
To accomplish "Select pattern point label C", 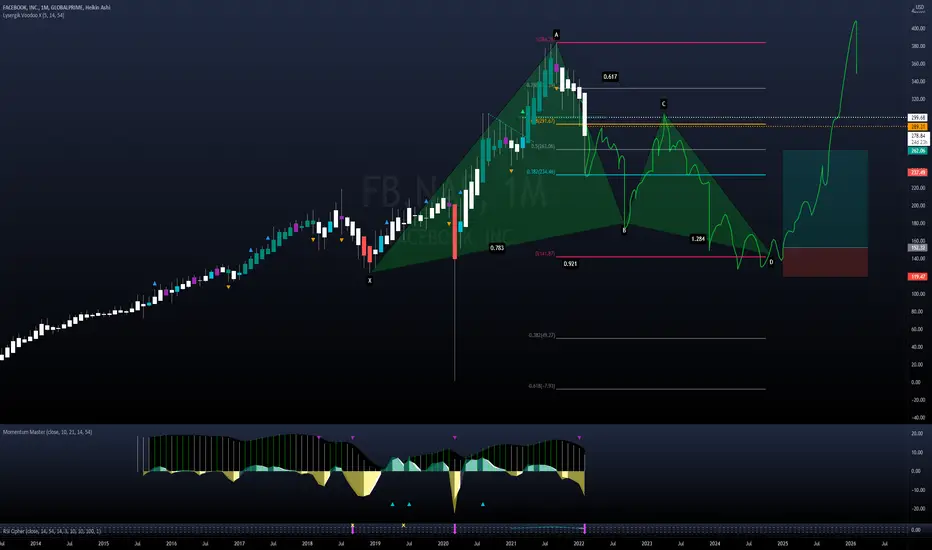I will coord(664,104).
